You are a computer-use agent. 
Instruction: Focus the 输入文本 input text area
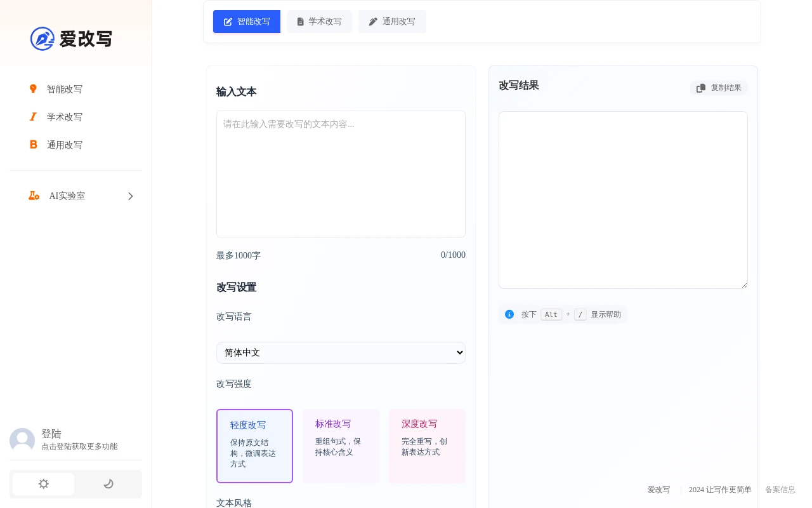[x=341, y=174]
